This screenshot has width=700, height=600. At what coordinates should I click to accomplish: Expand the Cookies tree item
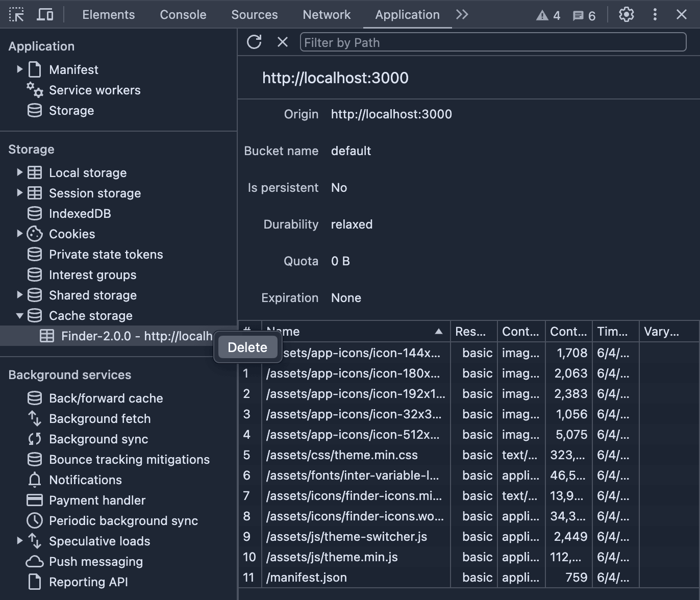(20, 234)
